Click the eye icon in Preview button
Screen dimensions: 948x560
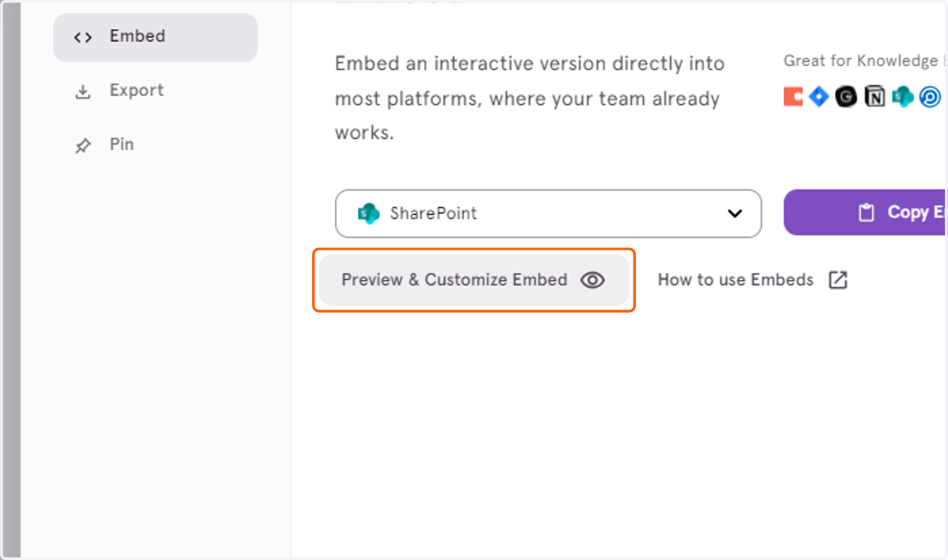(x=592, y=280)
